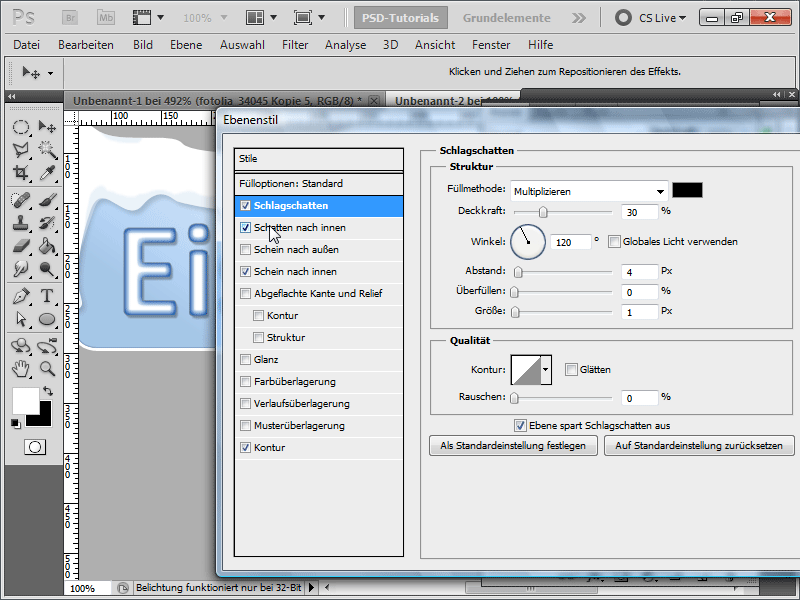This screenshot has width=800, height=600.
Task: Click Auf Standardeinstellung zurücksetzen
Action: [x=699, y=445]
